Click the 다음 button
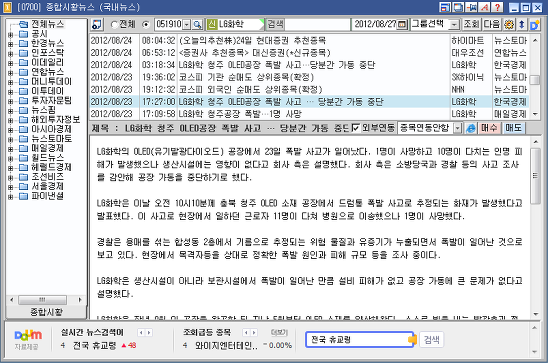 pyautogui.click(x=492, y=24)
